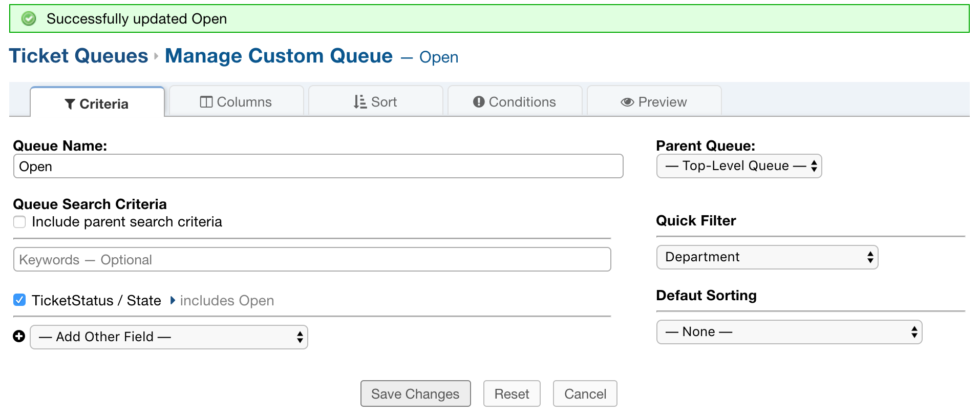Click the Save Changes button

[415, 393]
